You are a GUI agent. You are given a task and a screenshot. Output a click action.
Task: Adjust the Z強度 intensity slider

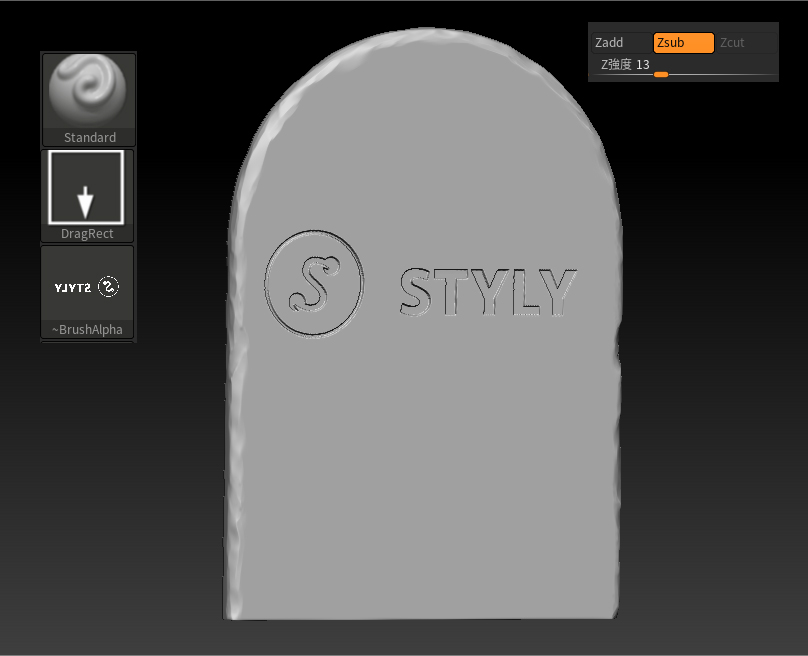(x=684, y=67)
